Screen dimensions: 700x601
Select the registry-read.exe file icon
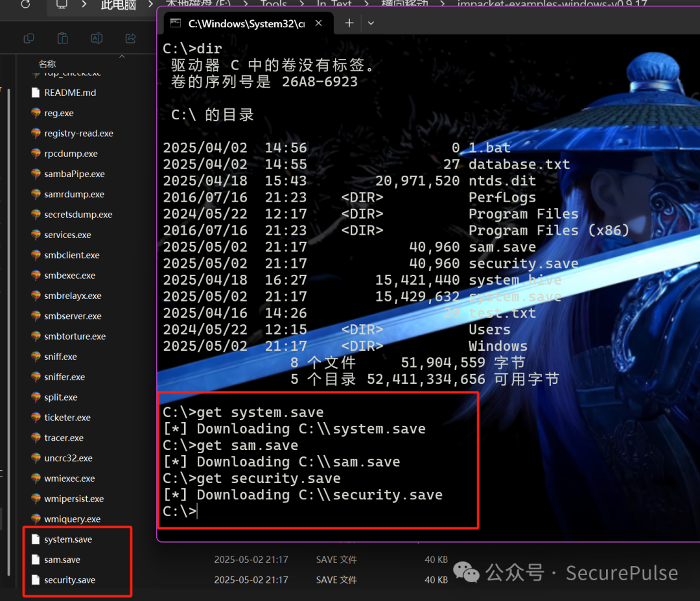[36, 133]
